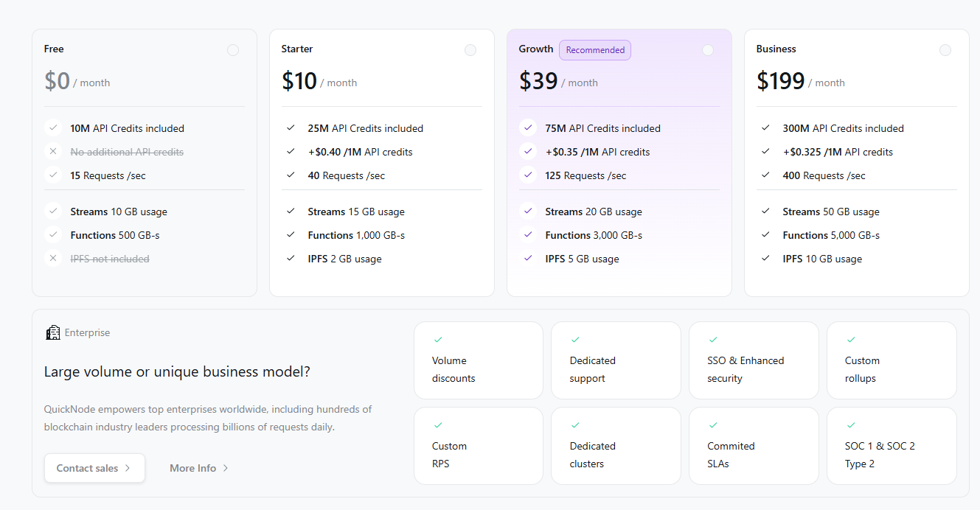980x510 pixels.
Task: Click the Enterprise building icon
Action: [52, 332]
